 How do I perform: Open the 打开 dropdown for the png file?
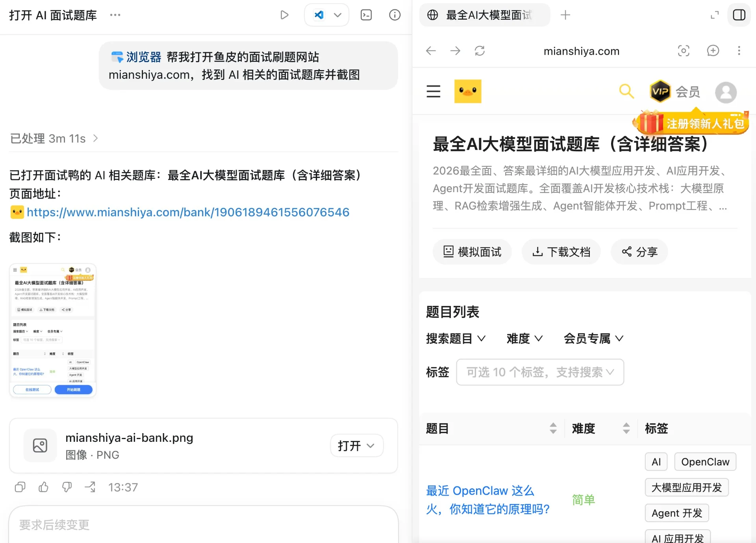tap(356, 445)
